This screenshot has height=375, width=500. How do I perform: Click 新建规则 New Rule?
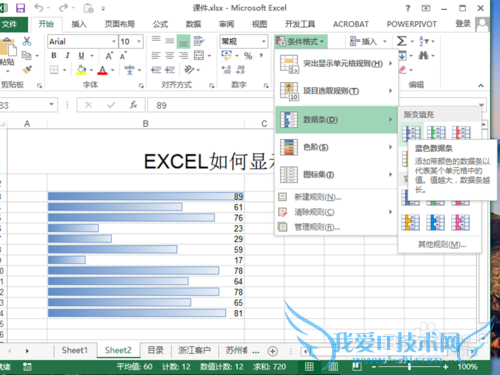pyautogui.click(x=336, y=197)
